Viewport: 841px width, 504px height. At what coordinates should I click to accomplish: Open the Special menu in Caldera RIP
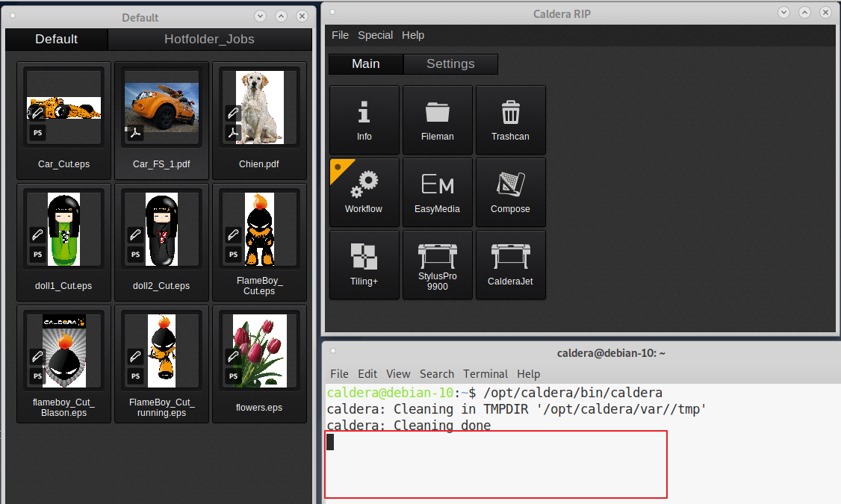point(375,35)
